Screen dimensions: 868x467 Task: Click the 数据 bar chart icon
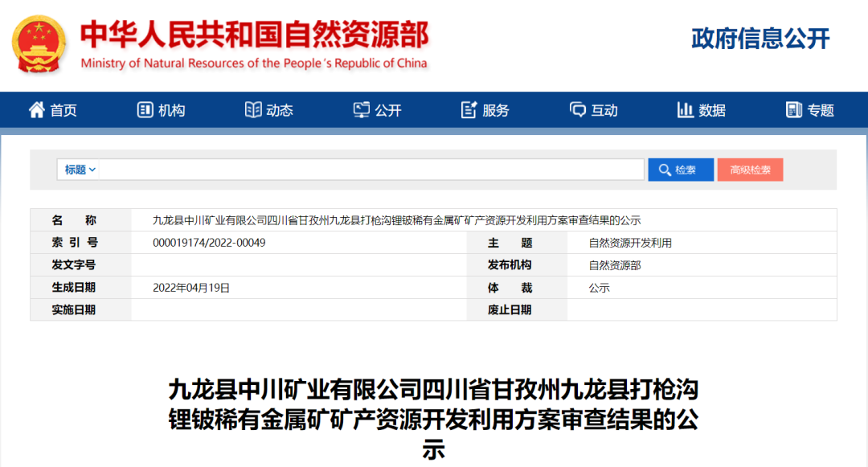tap(686, 110)
